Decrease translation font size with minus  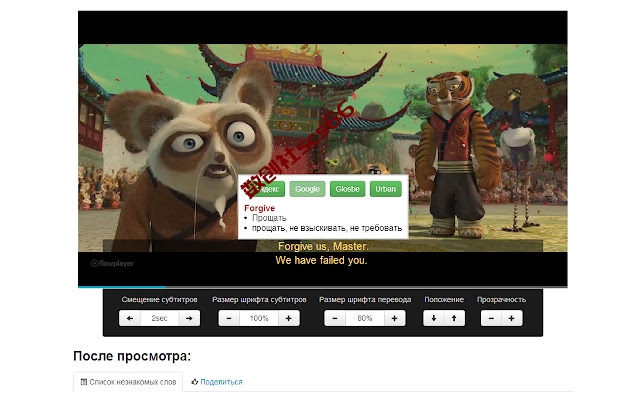pyautogui.click(x=335, y=318)
